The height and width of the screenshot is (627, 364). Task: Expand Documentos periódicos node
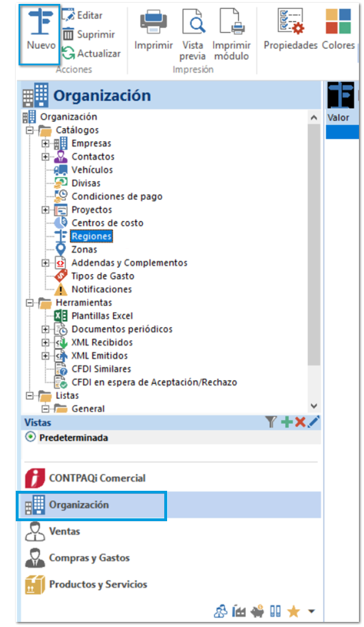pyautogui.click(x=46, y=329)
